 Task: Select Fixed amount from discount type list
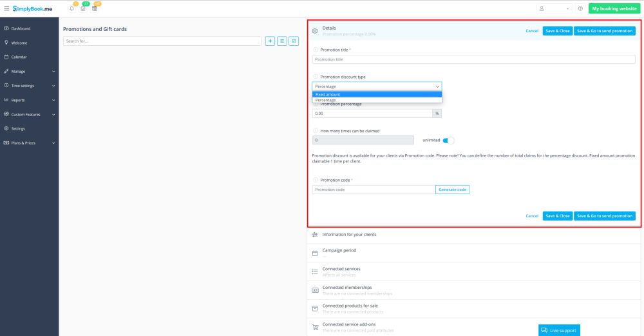(x=377, y=94)
